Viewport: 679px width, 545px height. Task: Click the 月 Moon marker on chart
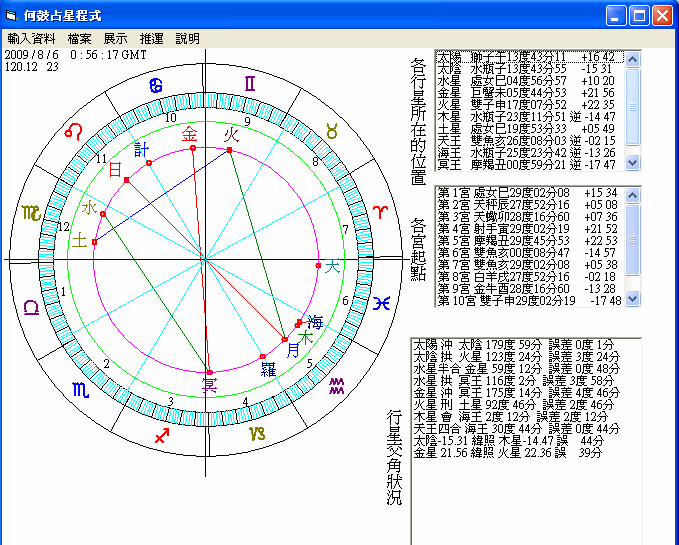pos(293,350)
